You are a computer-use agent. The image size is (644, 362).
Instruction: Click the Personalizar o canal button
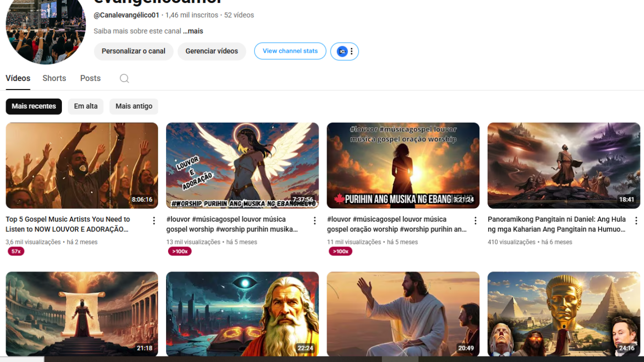[x=133, y=51]
